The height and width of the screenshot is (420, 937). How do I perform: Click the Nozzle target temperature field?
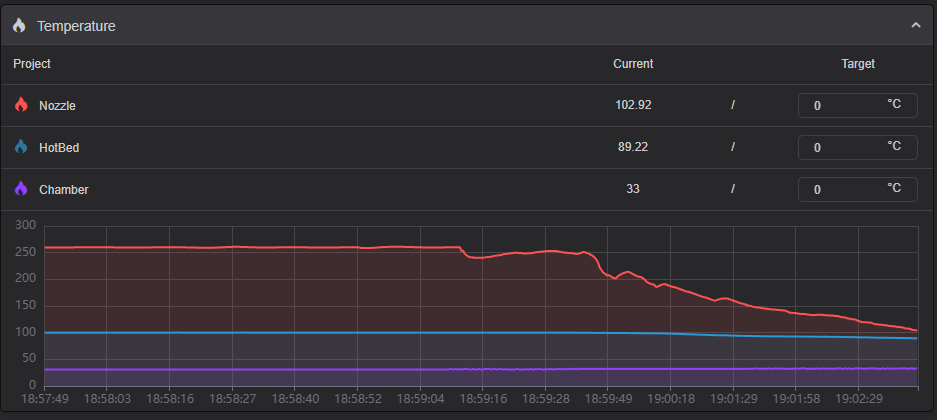click(x=845, y=105)
